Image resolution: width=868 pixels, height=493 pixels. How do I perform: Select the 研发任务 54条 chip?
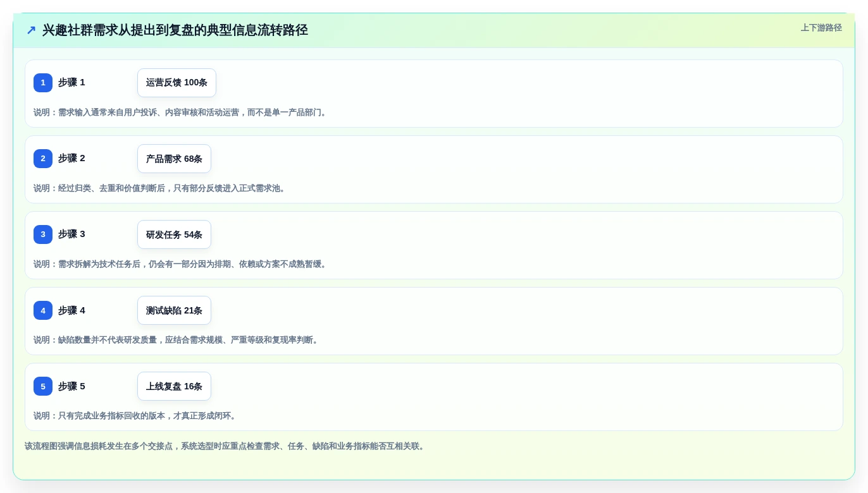coord(174,234)
